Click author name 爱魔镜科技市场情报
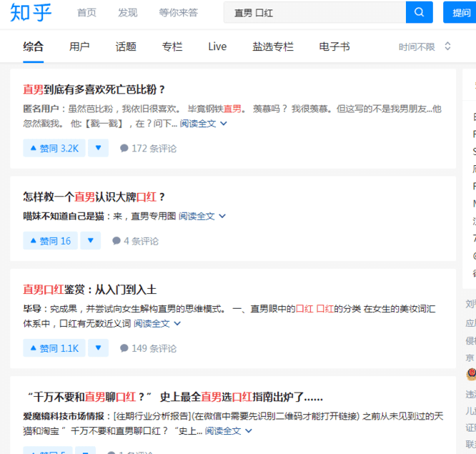The width and height of the screenshot is (476, 454). coord(64,416)
